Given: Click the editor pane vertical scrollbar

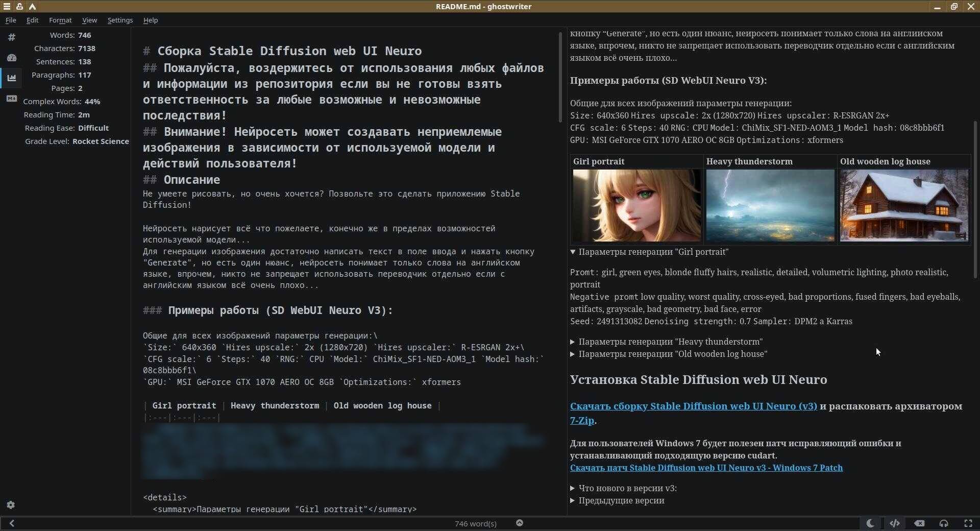Looking at the screenshot, I should point(561,77).
